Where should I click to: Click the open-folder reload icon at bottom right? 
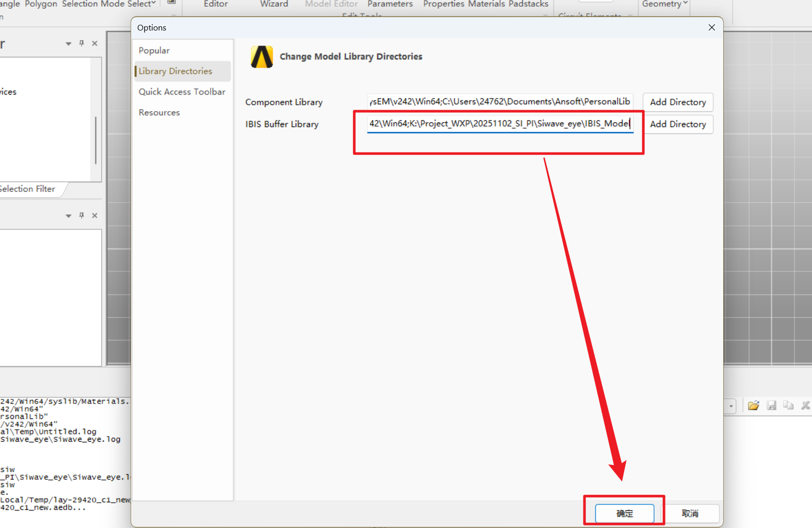click(x=754, y=406)
